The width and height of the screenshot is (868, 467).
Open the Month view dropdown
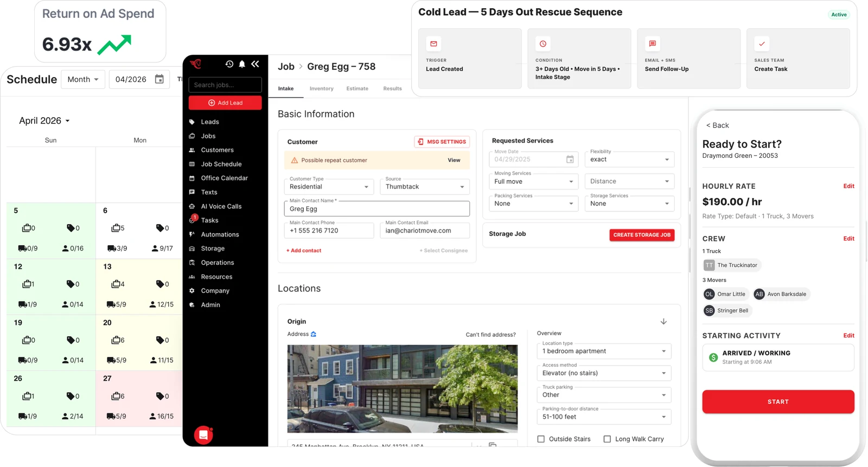click(83, 79)
